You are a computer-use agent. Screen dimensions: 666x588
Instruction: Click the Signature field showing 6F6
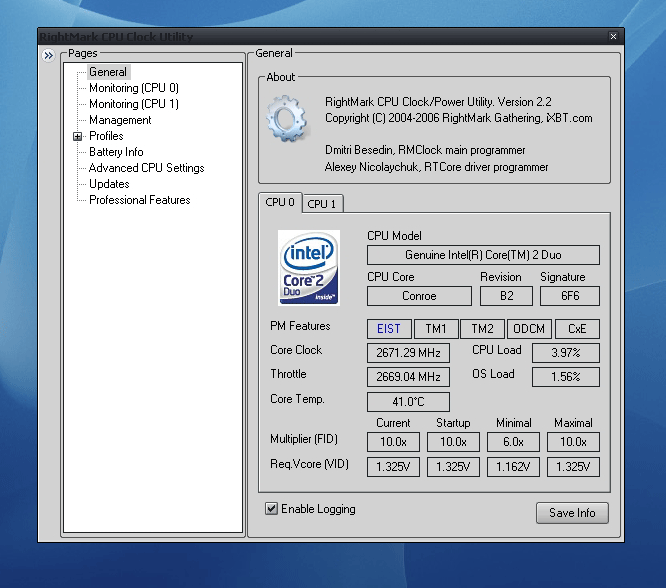(x=570, y=296)
